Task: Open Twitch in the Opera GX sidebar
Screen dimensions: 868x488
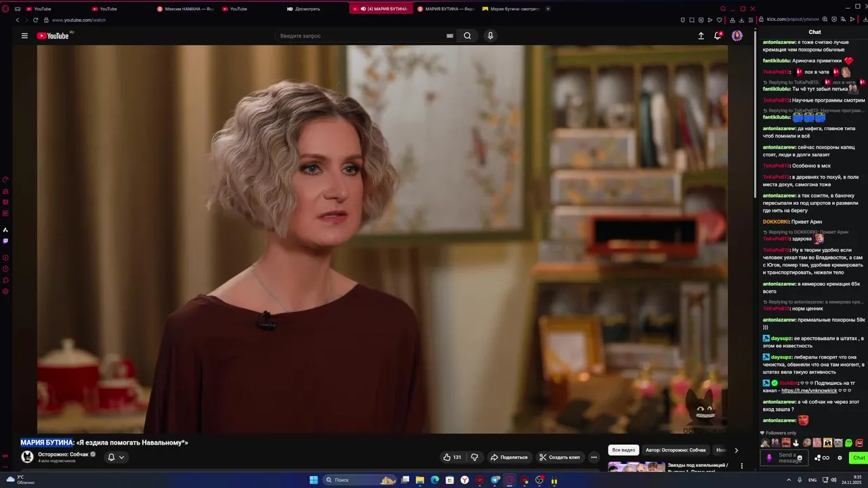Action: tap(5, 241)
